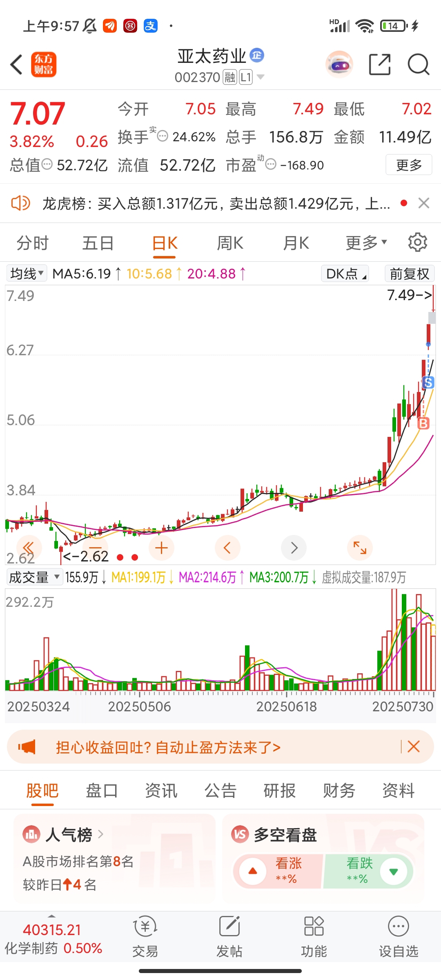Image resolution: width=441 pixels, height=980 pixels.
Task: Select the 股吧 tab
Action: pos(42,791)
